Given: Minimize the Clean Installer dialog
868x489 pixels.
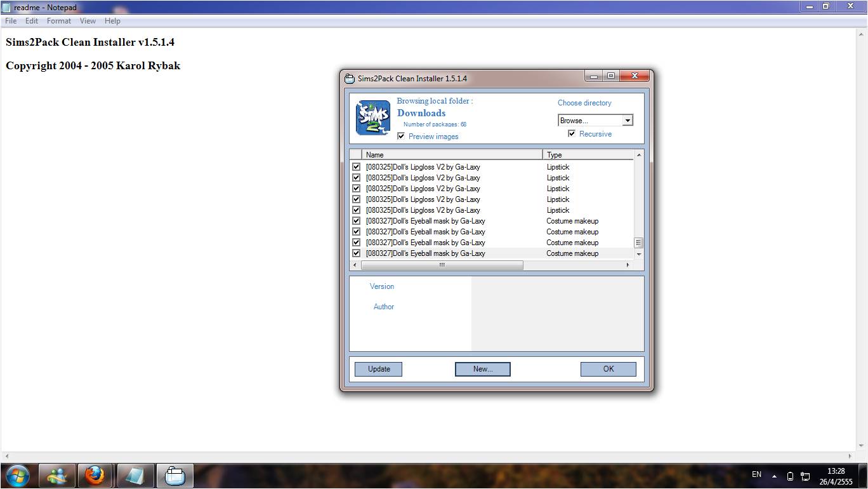Looking at the screenshot, I should click(x=593, y=76).
